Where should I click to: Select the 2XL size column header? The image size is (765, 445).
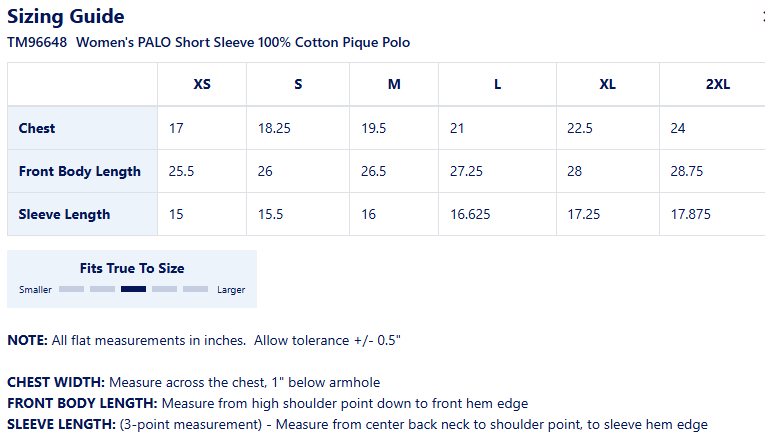tap(717, 84)
